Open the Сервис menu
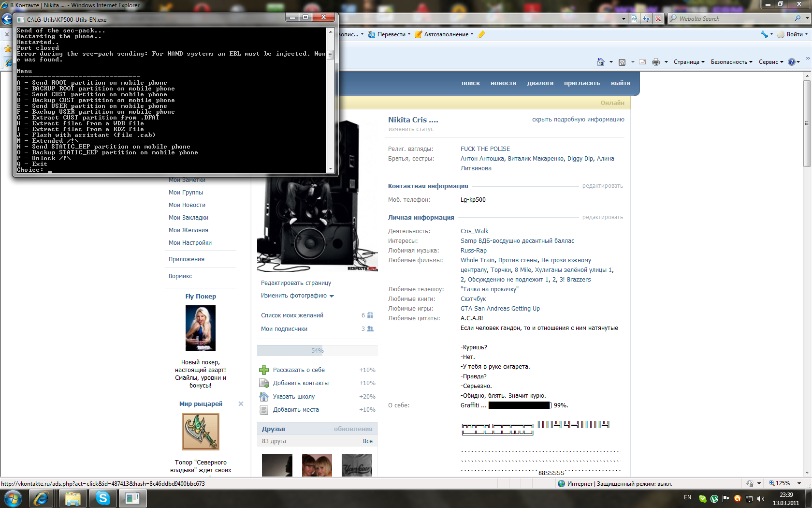 click(x=771, y=62)
